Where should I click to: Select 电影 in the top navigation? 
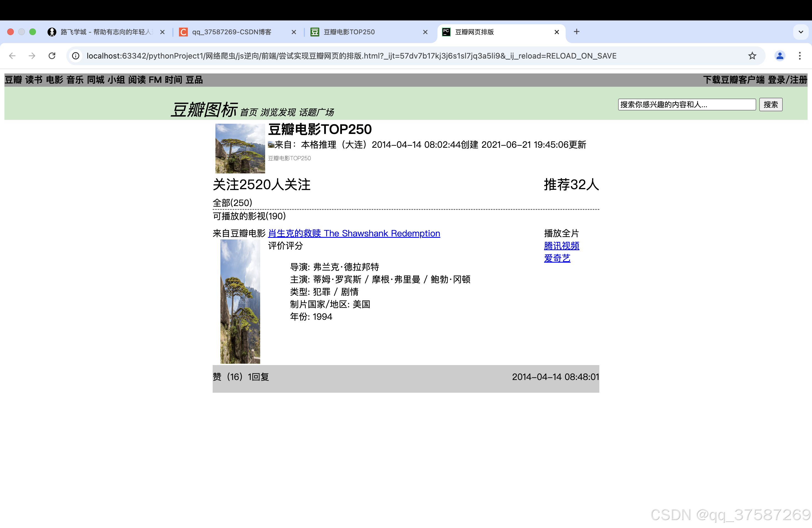click(x=55, y=80)
